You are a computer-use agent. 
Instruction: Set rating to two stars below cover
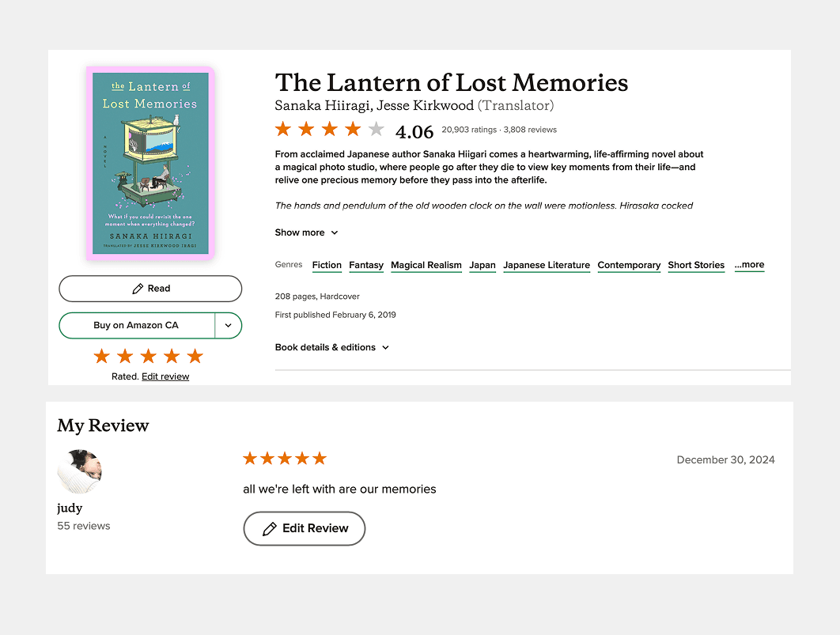pos(125,356)
